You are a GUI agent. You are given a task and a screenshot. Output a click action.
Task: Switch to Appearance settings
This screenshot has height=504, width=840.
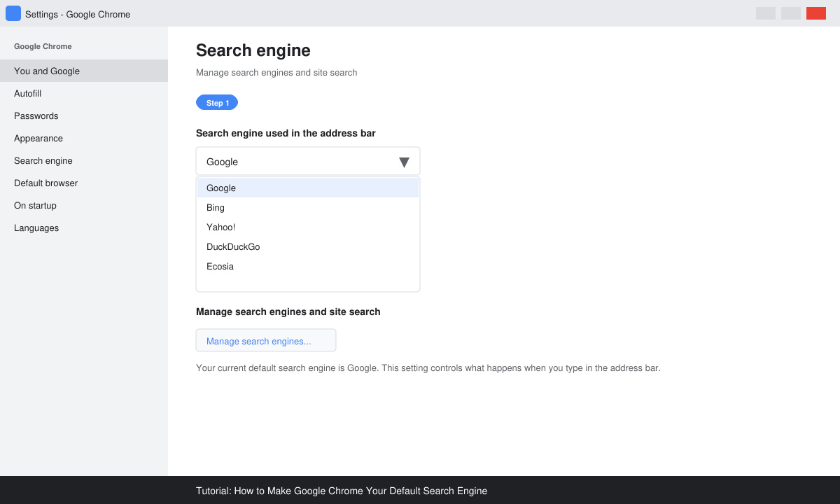(x=84, y=138)
